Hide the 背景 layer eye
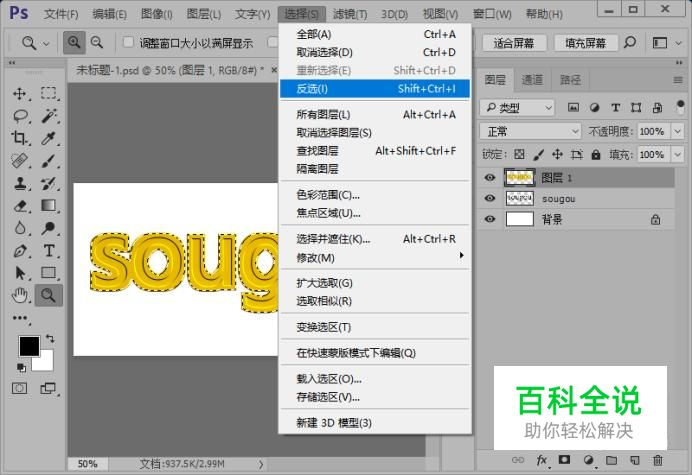Image resolution: width=692 pixels, height=475 pixels. coord(489,219)
